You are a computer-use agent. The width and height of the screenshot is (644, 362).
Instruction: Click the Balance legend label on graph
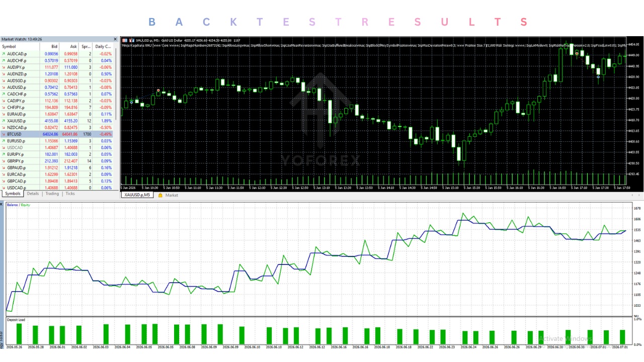[12, 205]
